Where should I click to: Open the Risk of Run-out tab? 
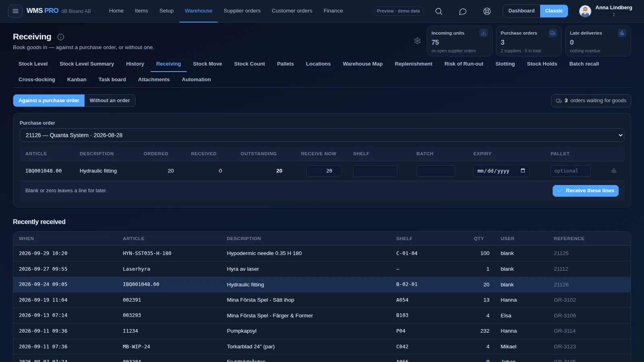[x=464, y=64]
